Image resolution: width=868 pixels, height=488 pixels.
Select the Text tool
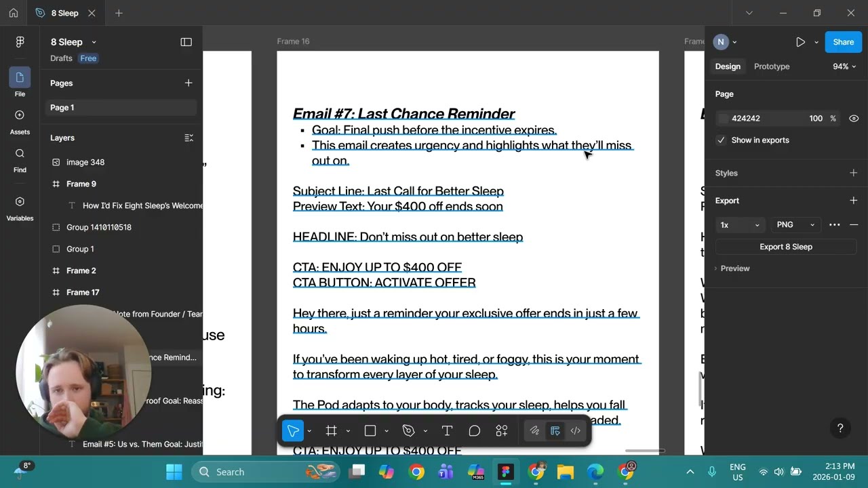point(447,430)
